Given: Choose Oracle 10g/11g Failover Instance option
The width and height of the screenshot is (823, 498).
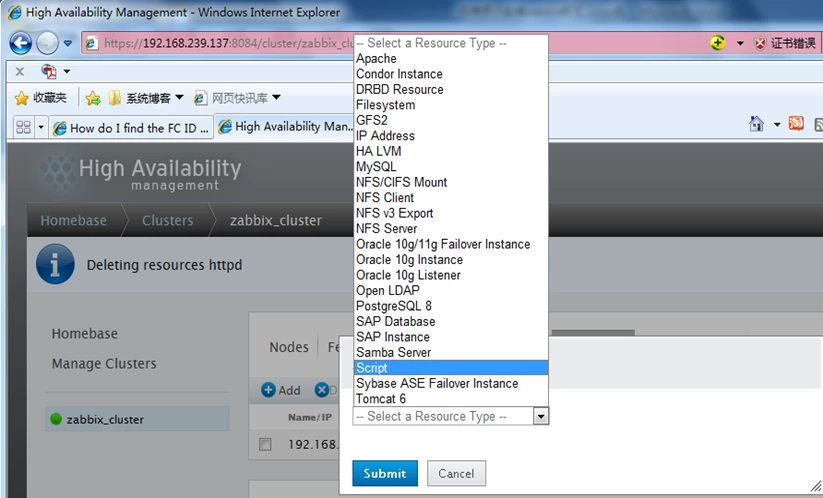Looking at the screenshot, I should pos(451,245).
